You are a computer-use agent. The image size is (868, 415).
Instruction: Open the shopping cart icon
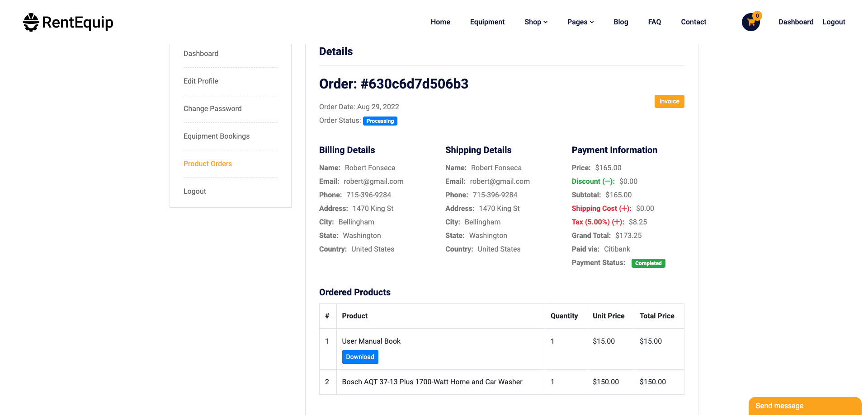[750, 22]
